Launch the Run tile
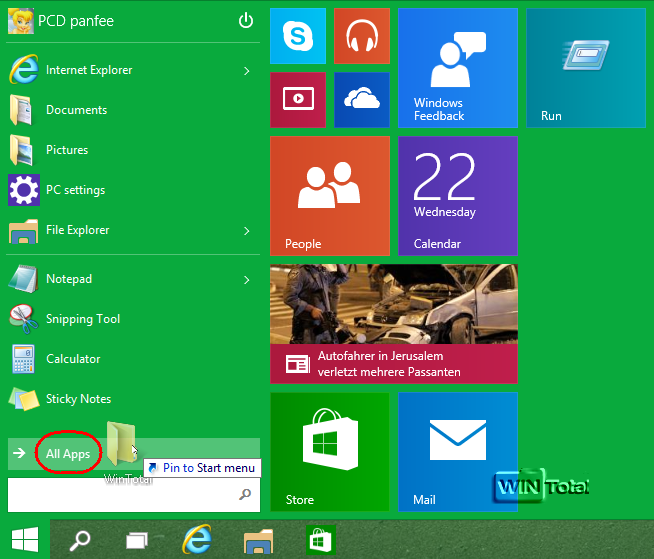This screenshot has height=559, width=654. point(585,68)
